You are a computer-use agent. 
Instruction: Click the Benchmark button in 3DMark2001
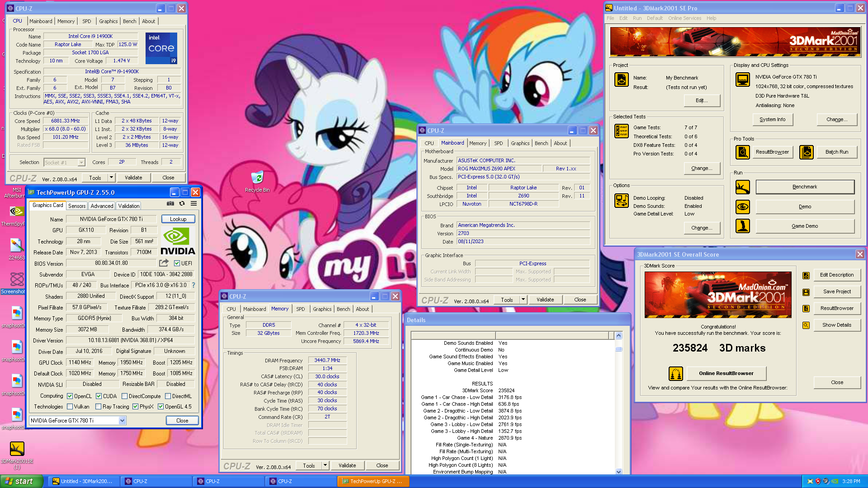point(805,187)
